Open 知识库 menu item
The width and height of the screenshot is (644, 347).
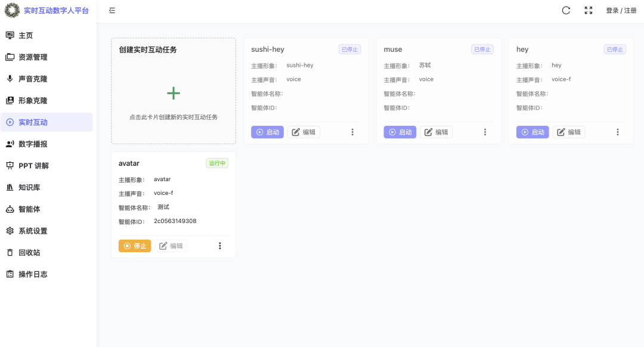point(47,188)
